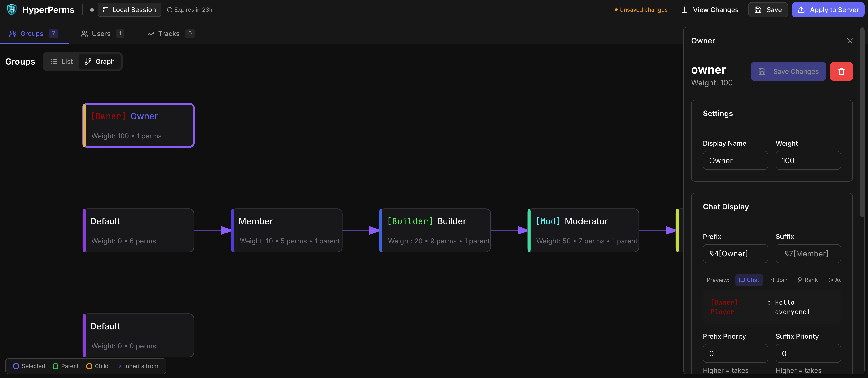This screenshot has width=868, height=378.
Task: Open the Users tab
Action: [101, 34]
